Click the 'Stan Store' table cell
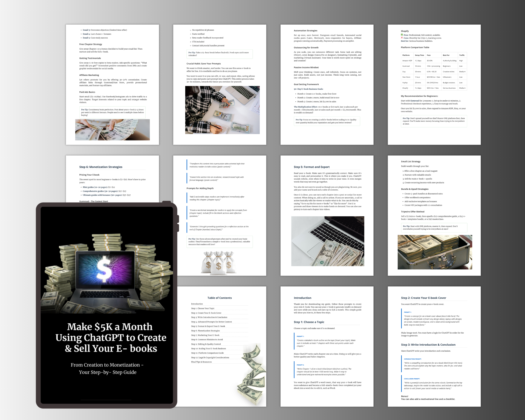This screenshot has height=420, width=525. (406, 77)
